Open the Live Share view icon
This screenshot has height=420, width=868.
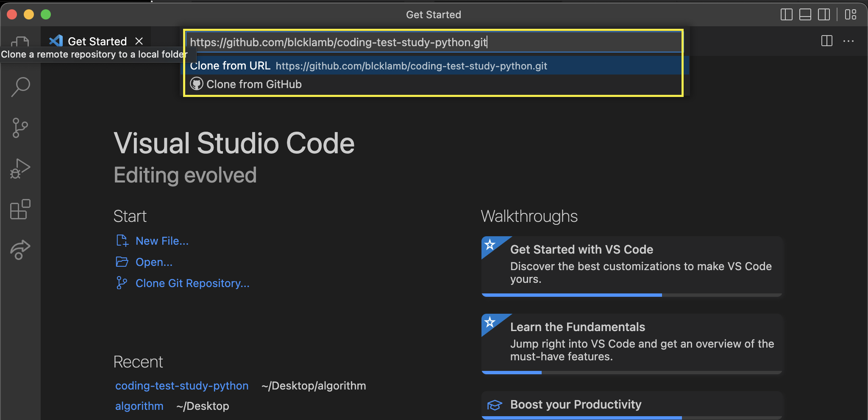(x=20, y=250)
